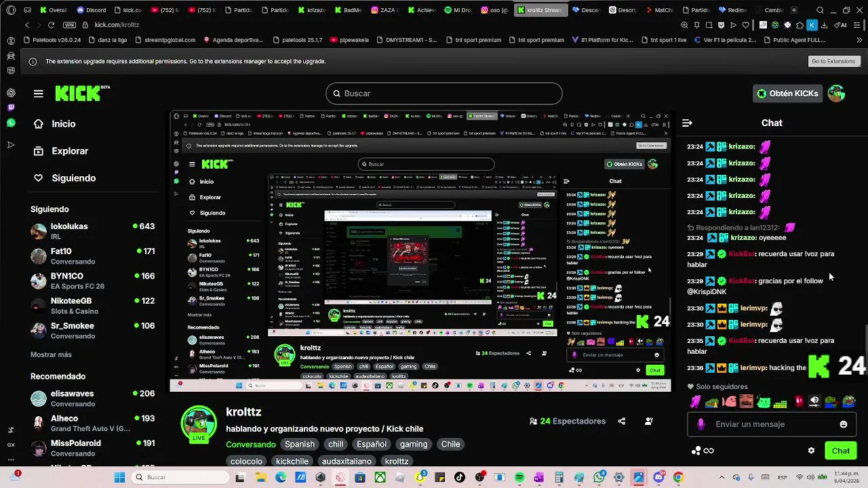868x488 pixels.
Task: Send message with the green Chat button
Action: [841, 451]
